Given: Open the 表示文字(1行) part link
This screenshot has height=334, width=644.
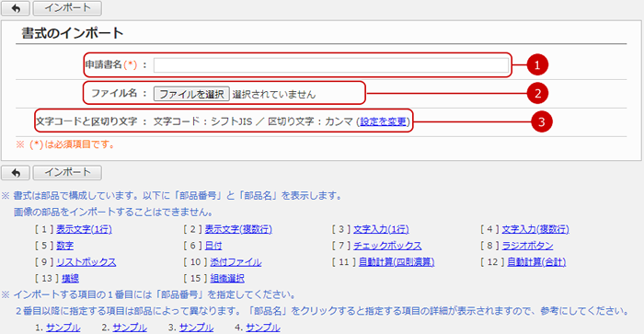Looking at the screenshot, I should [x=85, y=229].
